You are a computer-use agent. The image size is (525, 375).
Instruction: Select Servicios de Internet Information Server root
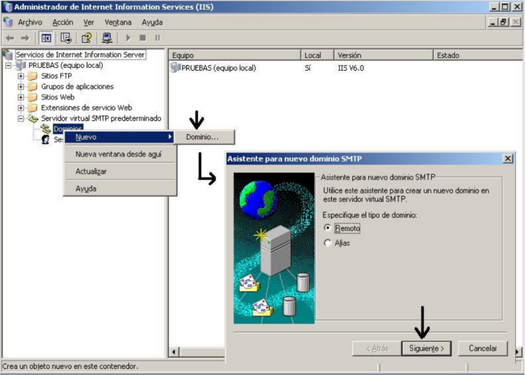pyautogui.click(x=80, y=55)
